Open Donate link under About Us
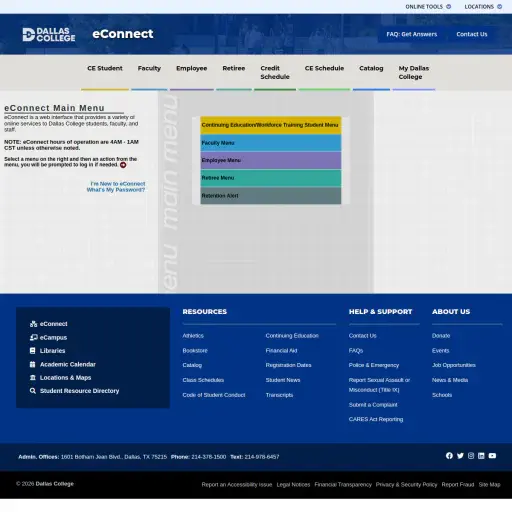 pos(441,336)
